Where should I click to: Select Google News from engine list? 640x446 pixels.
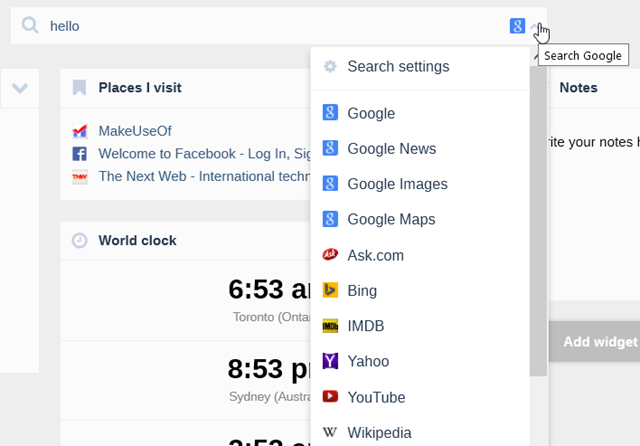pos(391,149)
